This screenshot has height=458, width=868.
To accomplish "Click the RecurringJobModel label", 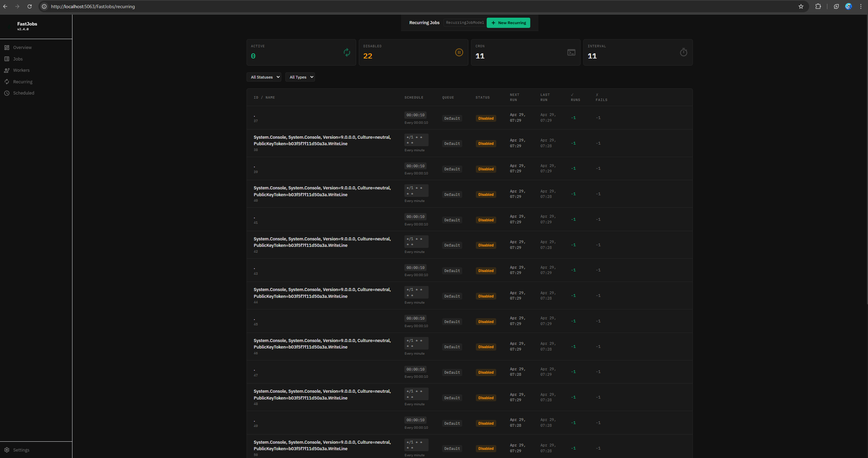I will (465, 23).
